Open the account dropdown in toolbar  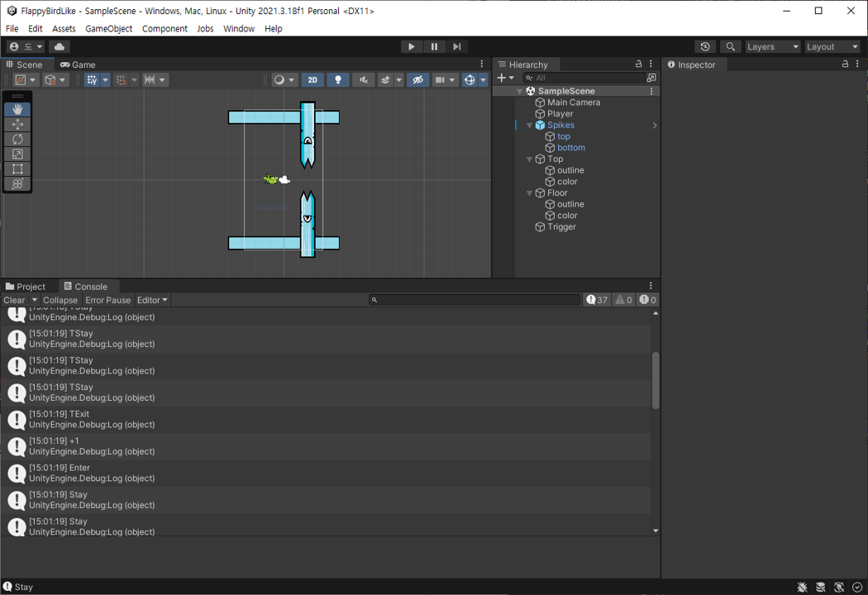[x=26, y=46]
